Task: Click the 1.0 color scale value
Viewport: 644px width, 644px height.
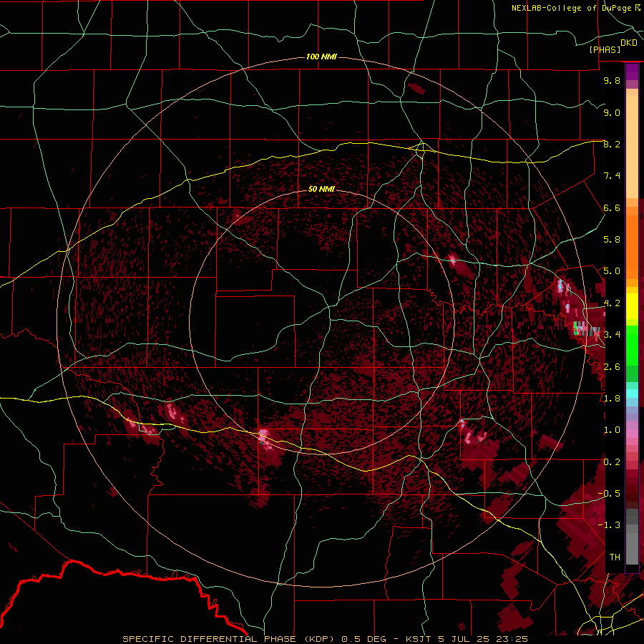Action: point(612,430)
